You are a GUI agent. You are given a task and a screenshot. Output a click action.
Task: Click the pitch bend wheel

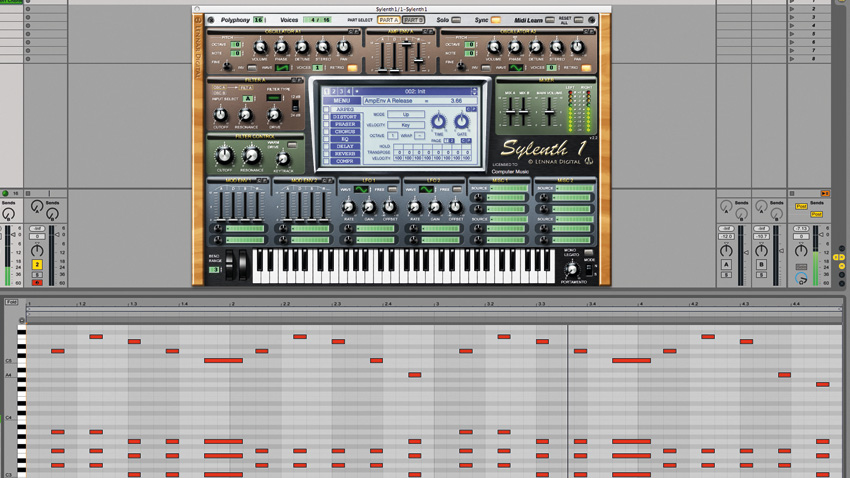[230, 265]
